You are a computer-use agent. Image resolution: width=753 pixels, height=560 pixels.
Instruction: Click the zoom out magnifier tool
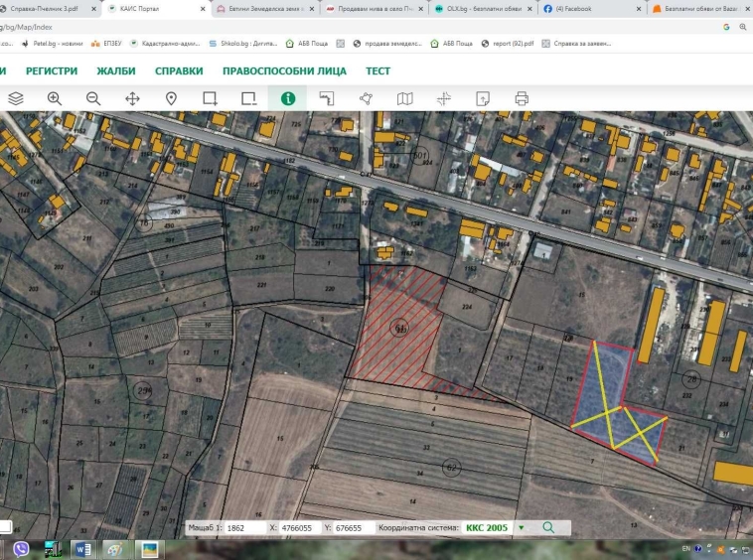coord(93,98)
